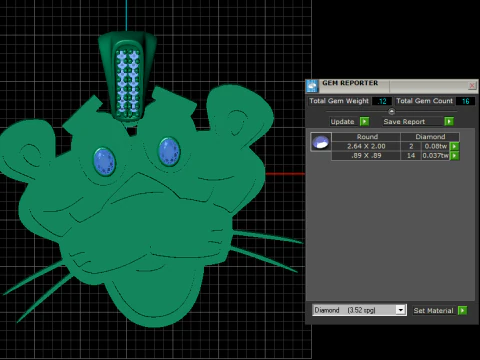
Task: Select the right blue eye gem in the viewport
Action: (169, 152)
